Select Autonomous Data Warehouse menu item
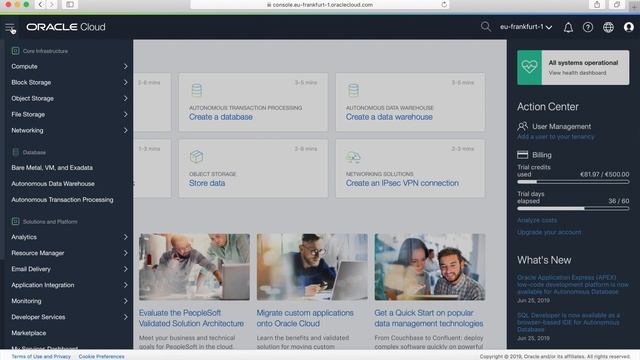 coord(53,184)
